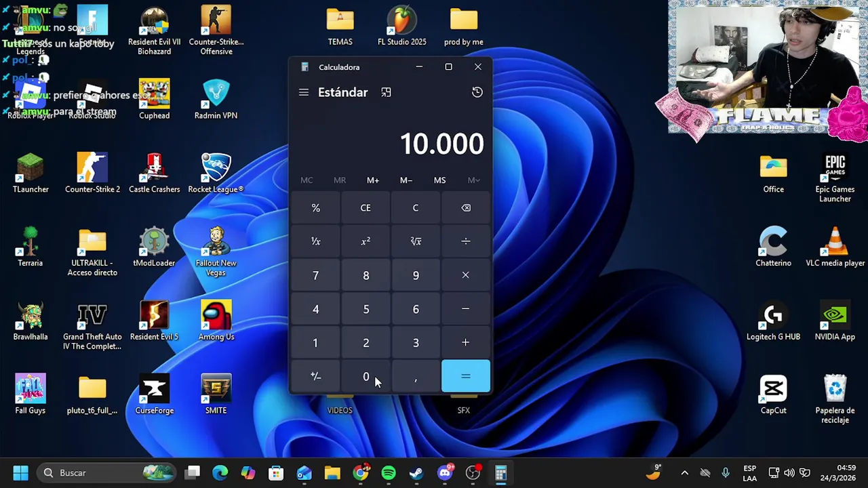
Task: Toggle calculator keep-on-top mode icon
Action: (386, 92)
